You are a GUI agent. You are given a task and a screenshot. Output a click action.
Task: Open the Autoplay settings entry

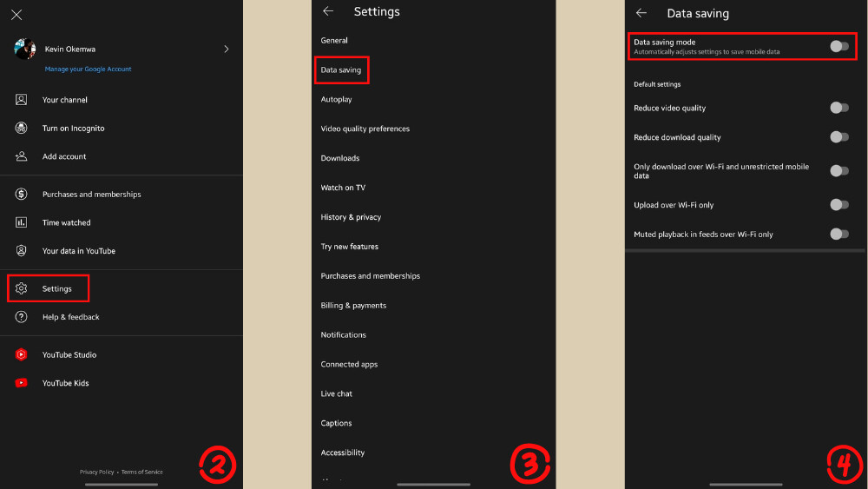click(x=337, y=100)
